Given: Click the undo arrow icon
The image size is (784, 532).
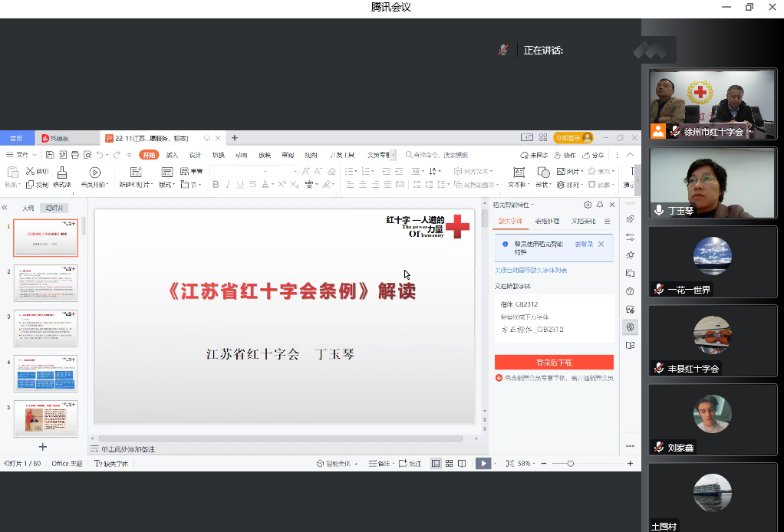Looking at the screenshot, I should [x=100, y=155].
